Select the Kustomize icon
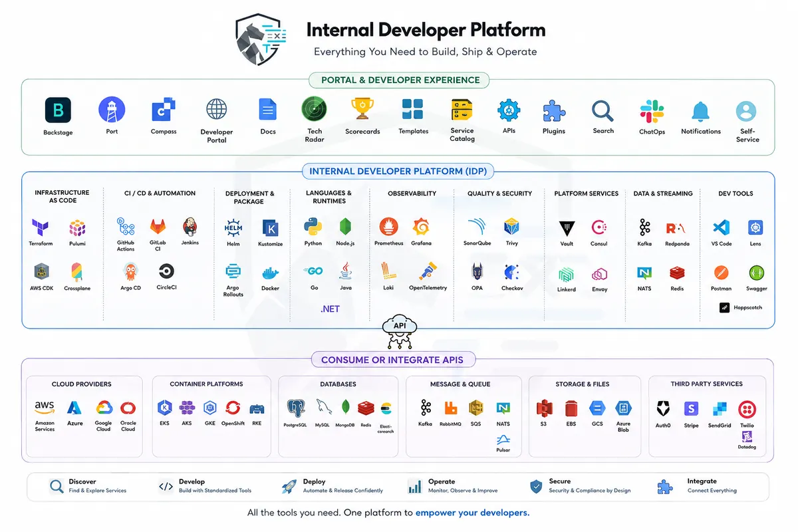The image size is (798, 532). (270, 228)
